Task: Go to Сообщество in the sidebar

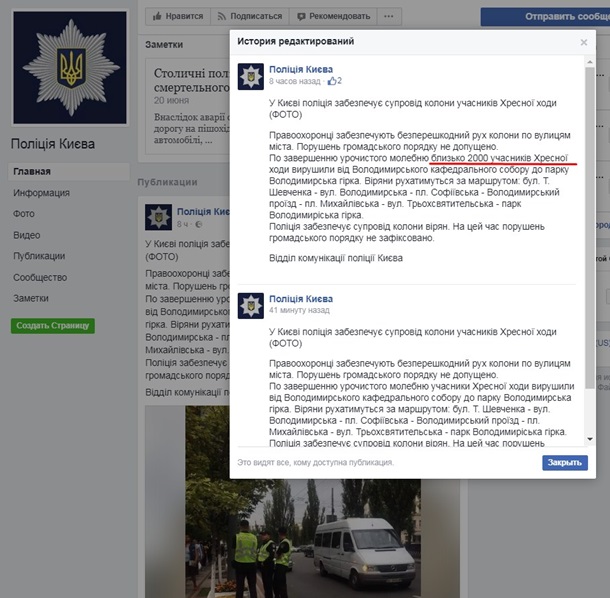Action: (40, 277)
